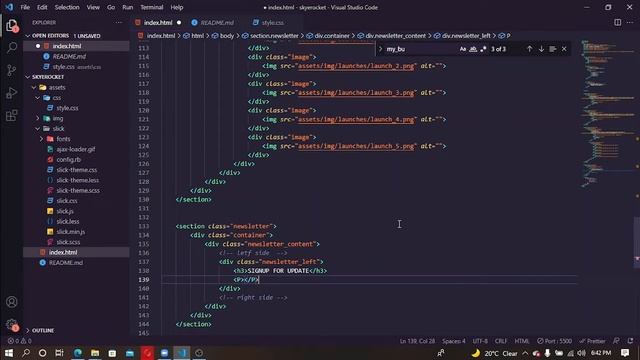Click the find input containing my_bu
640x360 pixels.
click(420, 49)
